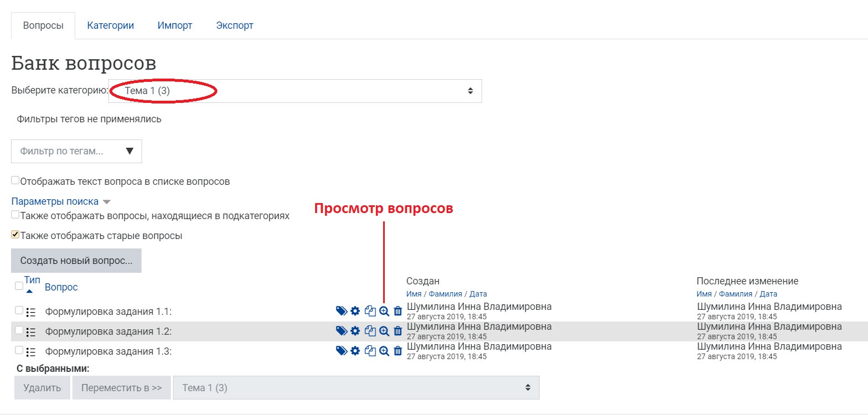Sort Последнее изменение by 'Имя'
Viewport: 868px width, 415px height.
(704, 294)
